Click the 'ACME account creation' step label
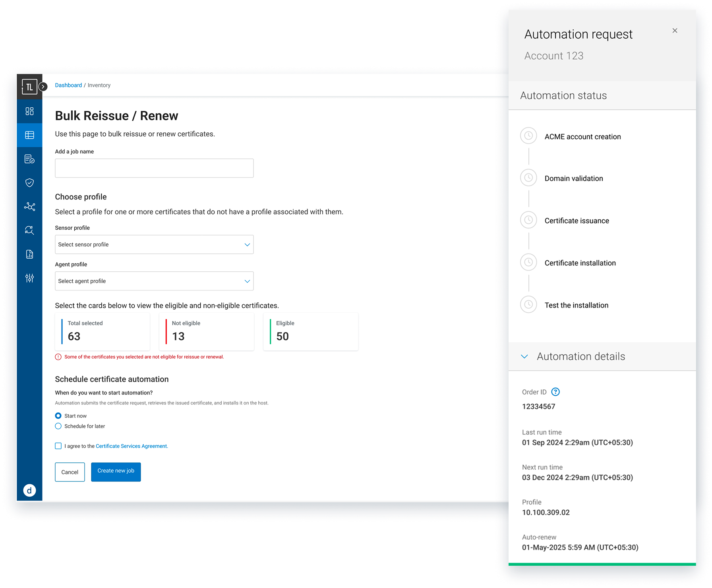Image resolution: width=712 pixels, height=588 pixels. click(x=582, y=137)
